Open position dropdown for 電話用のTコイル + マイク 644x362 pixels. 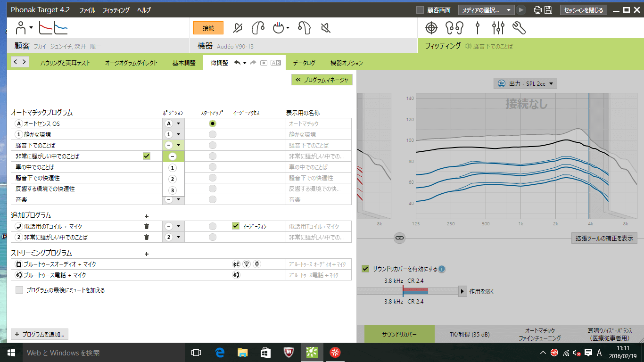(173, 226)
